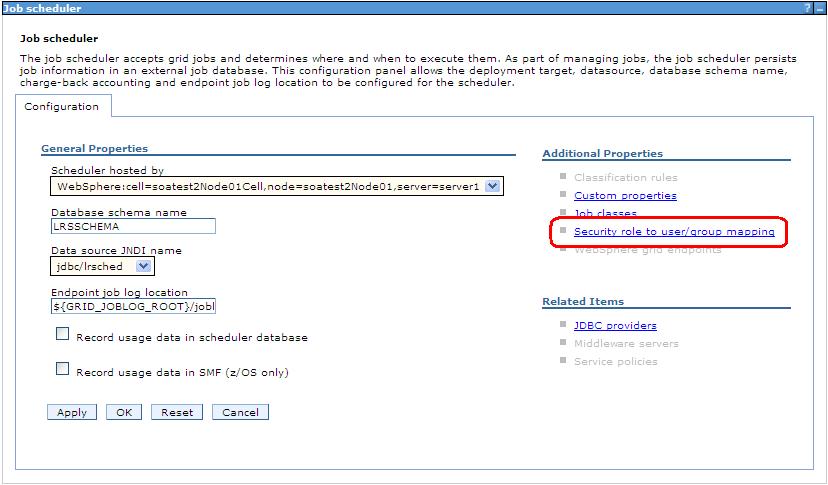Open Middleware servers related item
This screenshot has height=485, width=828.
pos(626,343)
